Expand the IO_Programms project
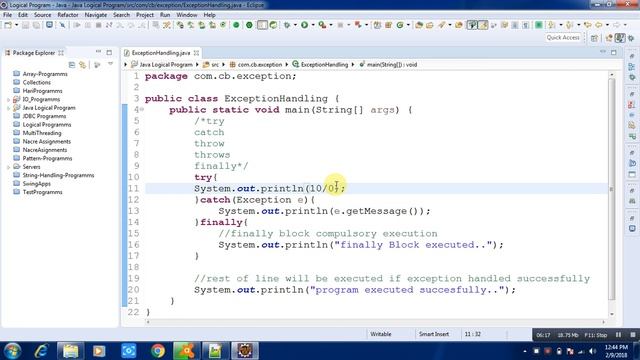This screenshot has width=640, height=360. point(8,100)
